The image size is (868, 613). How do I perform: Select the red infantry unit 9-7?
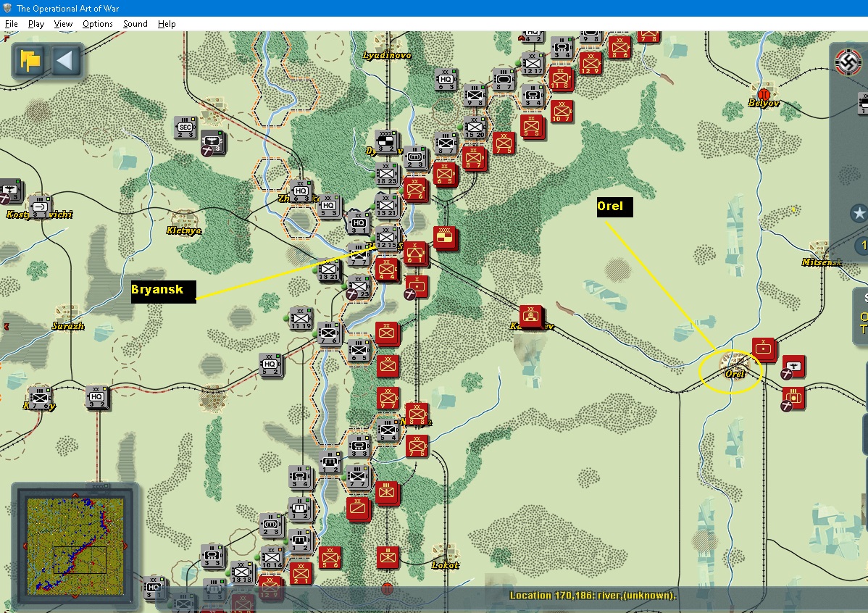pyautogui.click(x=388, y=399)
